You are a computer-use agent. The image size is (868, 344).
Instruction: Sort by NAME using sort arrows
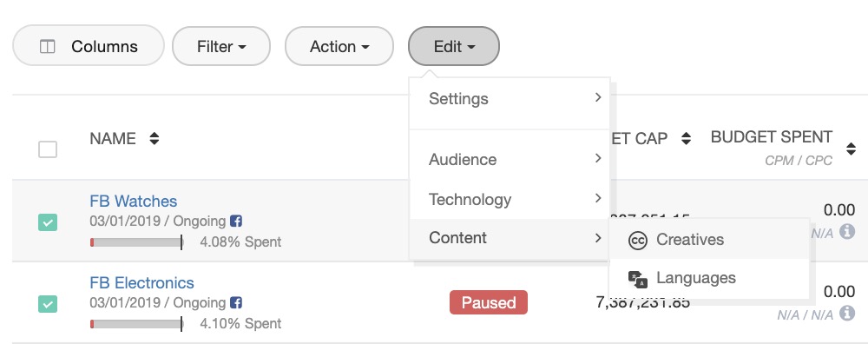coord(155,138)
